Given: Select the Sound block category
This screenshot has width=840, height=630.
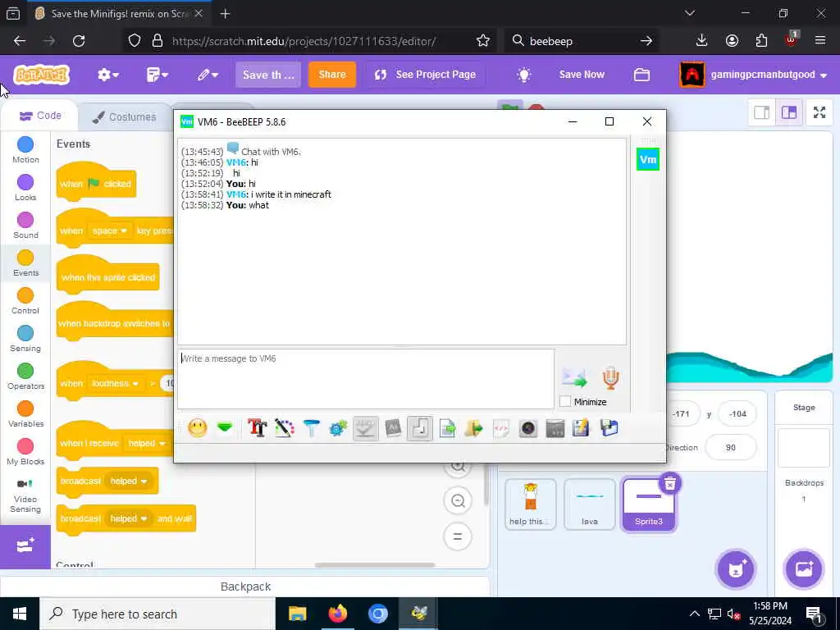Looking at the screenshot, I should [x=25, y=226].
